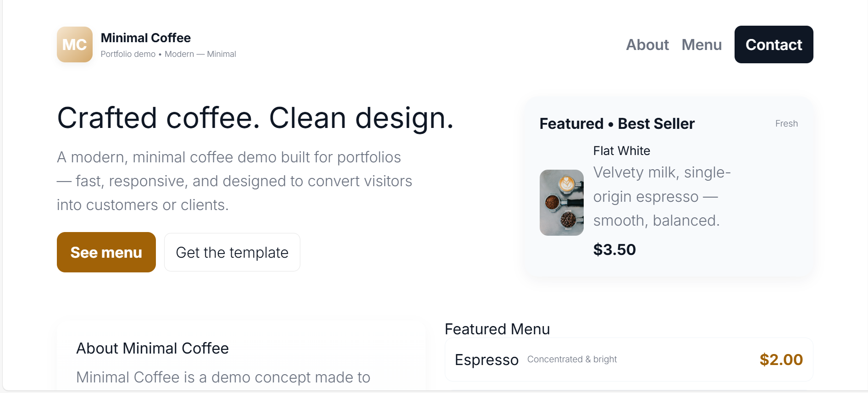868x393 pixels.
Task: Click the $2.00 price label
Action: (x=781, y=360)
